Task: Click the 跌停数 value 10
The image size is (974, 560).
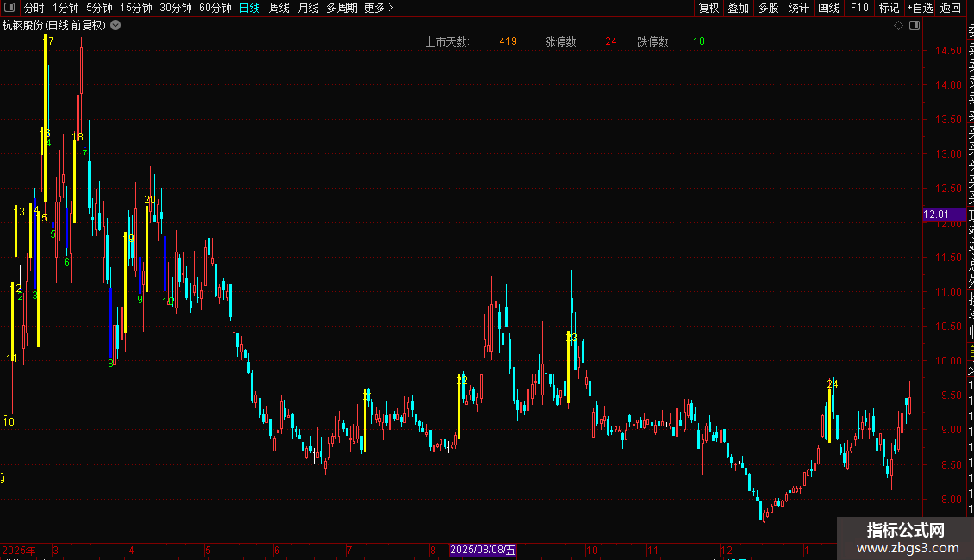Action: point(699,41)
